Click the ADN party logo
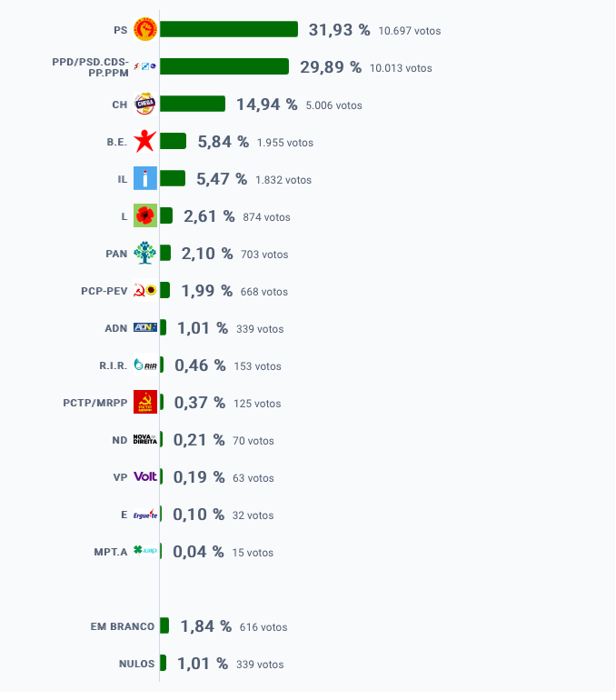This screenshot has height=700, width=616. (x=145, y=327)
